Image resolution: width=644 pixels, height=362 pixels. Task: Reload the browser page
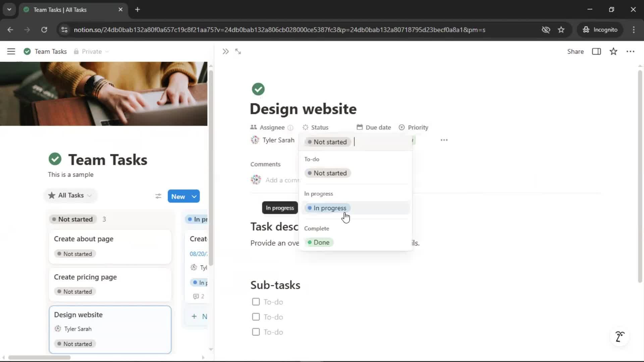pos(44,30)
